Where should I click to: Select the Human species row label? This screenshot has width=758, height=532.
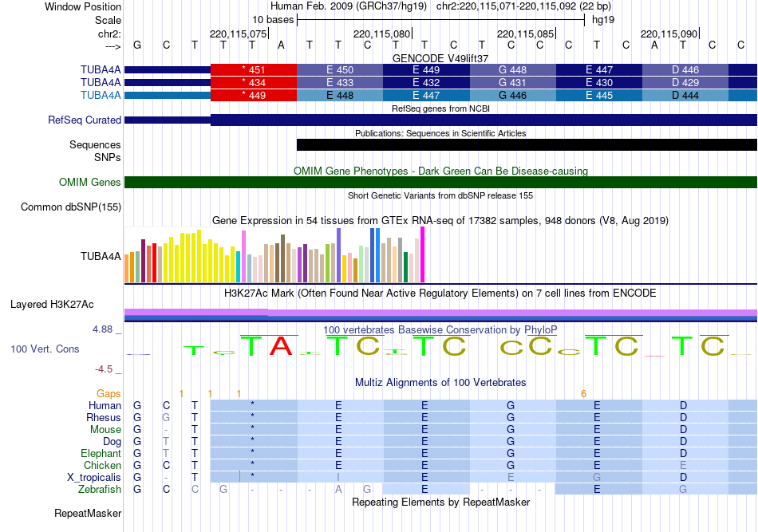point(105,405)
